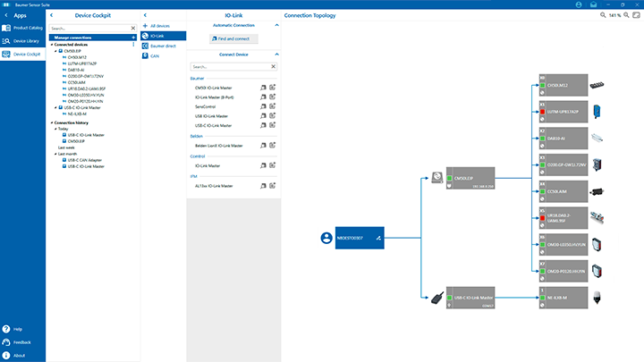
Task: Click the NE-ILXB-M signal light thumbnail
Action: pyautogui.click(x=597, y=298)
